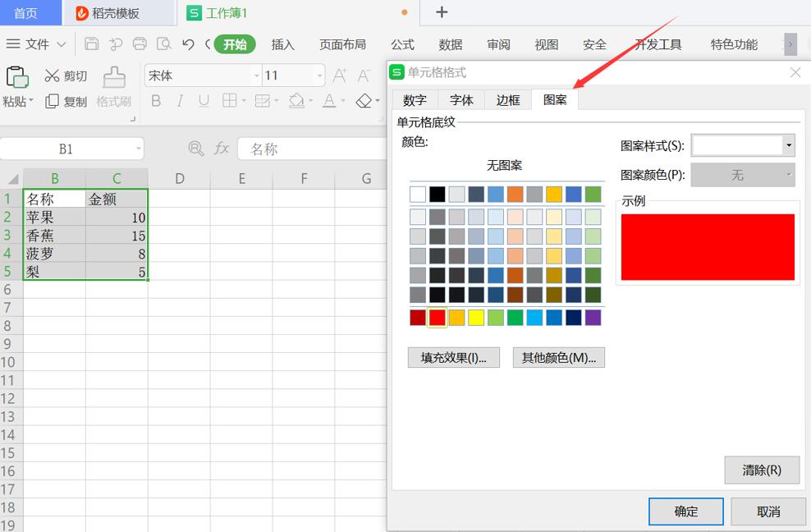Pick the black swatch in top row
The width and height of the screenshot is (811, 532).
click(x=437, y=194)
